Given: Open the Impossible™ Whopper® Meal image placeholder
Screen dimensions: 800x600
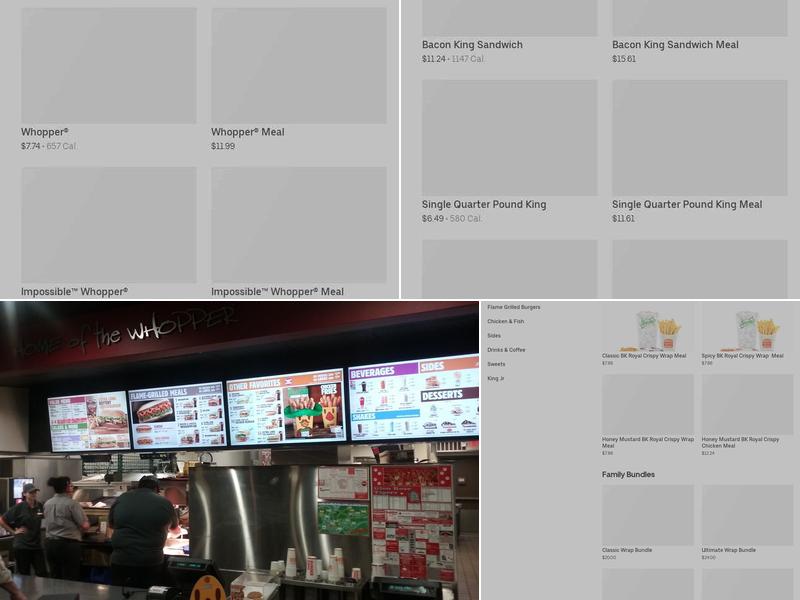Looking at the screenshot, I should 299,225.
